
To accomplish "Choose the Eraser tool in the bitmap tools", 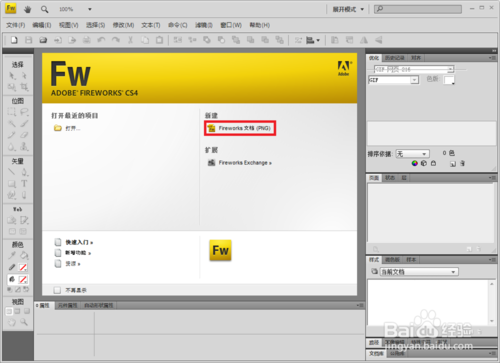I will coord(24,135).
